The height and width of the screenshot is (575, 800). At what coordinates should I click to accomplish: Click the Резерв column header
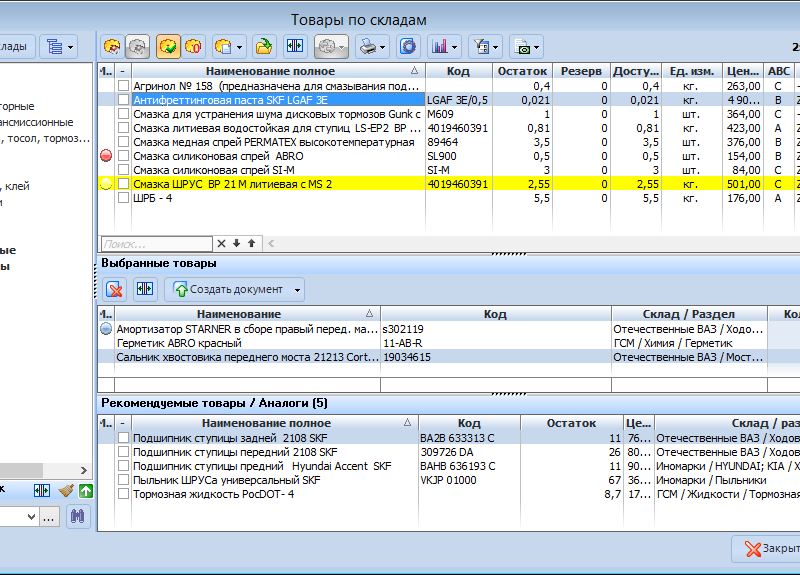pyautogui.click(x=581, y=71)
